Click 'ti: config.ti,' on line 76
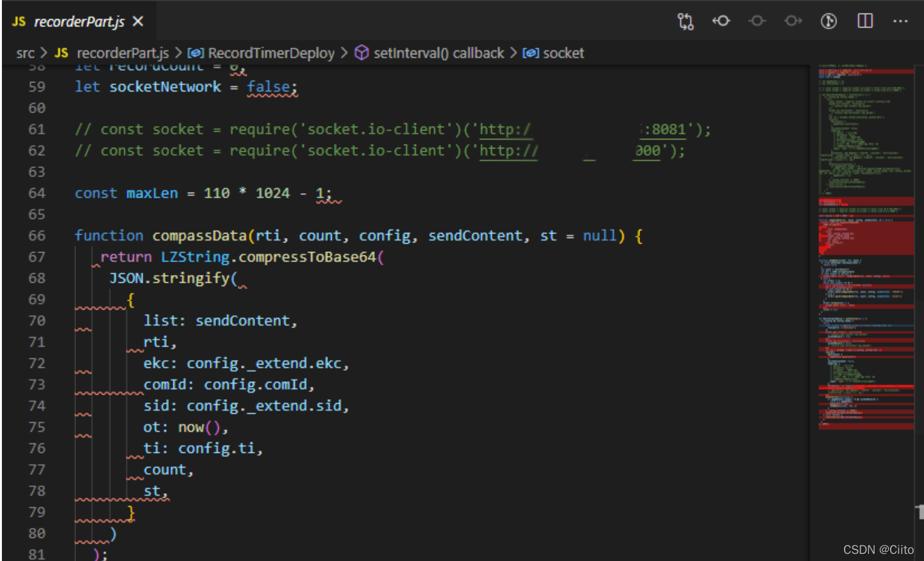Image resolution: width=924 pixels, height=561 pixels. [x=203, y=448]
